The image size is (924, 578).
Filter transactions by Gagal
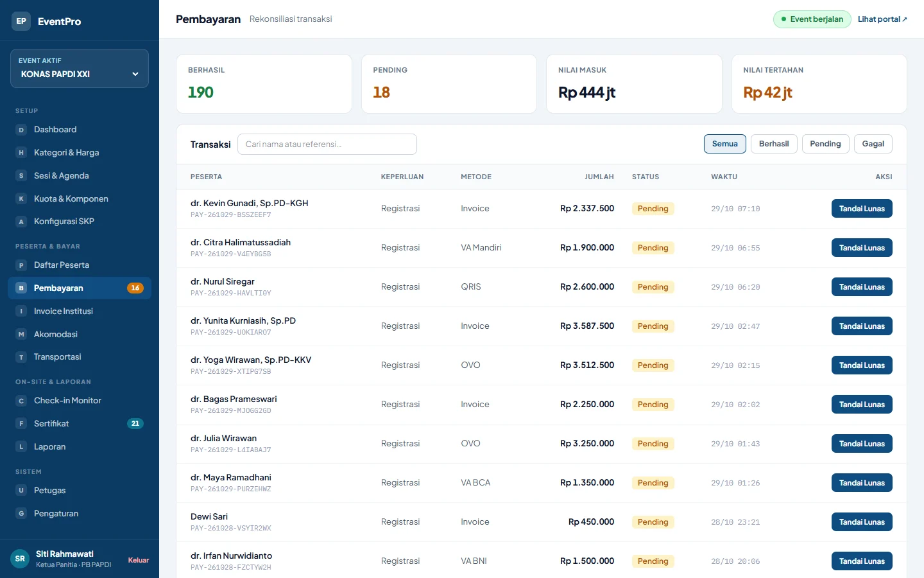[x=873, y=144]
